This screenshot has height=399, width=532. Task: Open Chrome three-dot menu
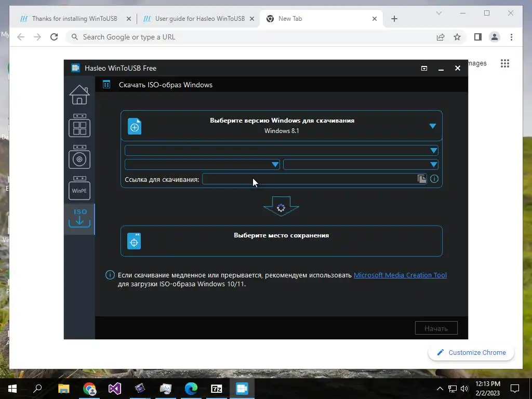511,37
